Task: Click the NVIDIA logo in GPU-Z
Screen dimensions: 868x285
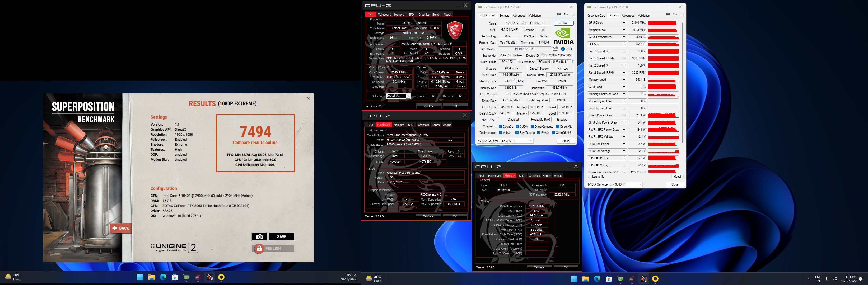Action: [x=563, y=36]
